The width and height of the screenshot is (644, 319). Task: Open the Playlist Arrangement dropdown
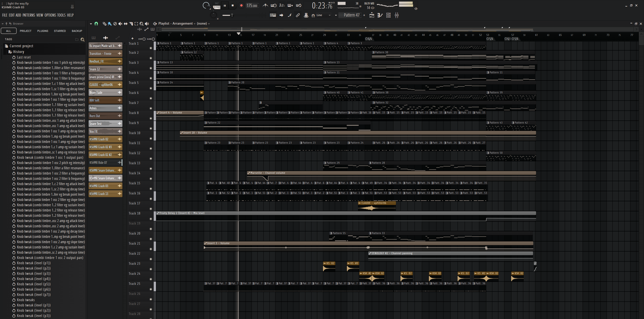[177, 24]
